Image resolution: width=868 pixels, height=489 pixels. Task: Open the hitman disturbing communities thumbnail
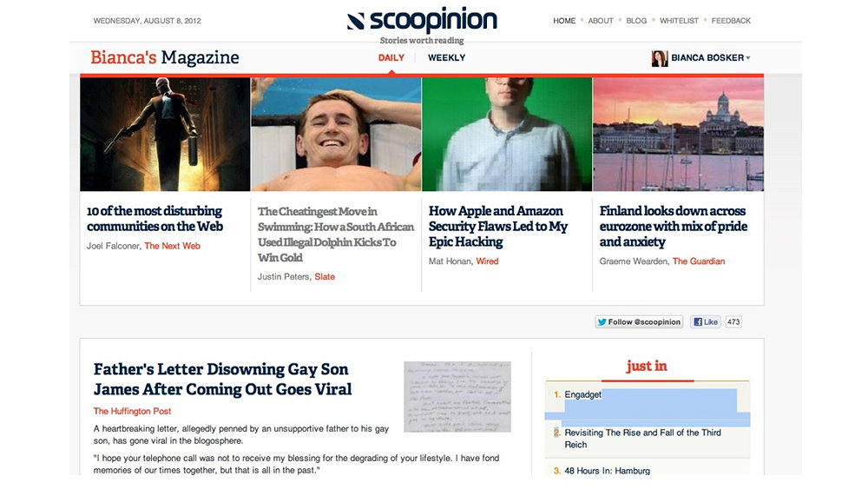165,134
